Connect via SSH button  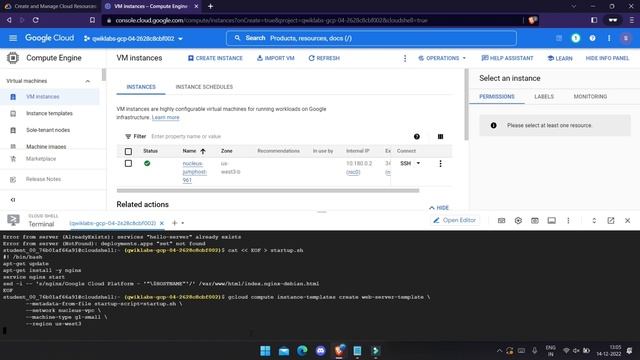405,163
